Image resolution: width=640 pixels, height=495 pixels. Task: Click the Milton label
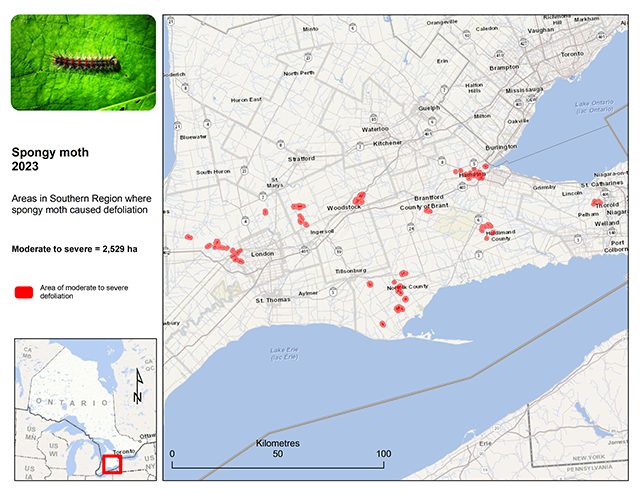click(x=482, y=116)
